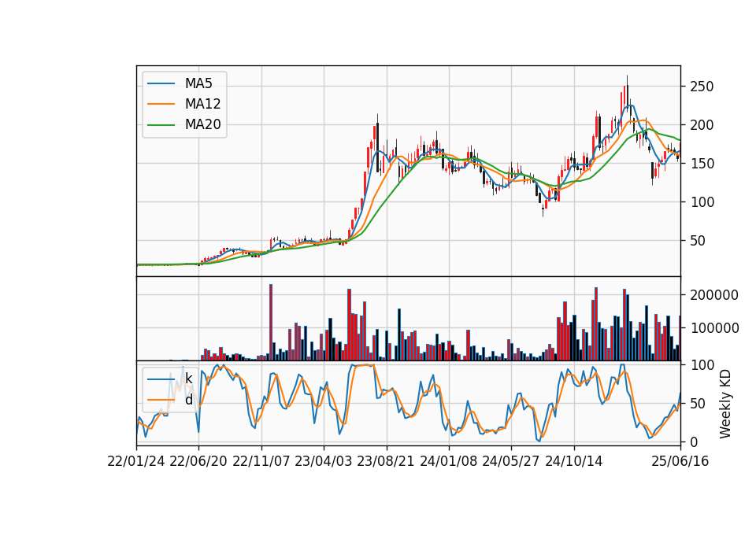The height and width of the screenshot is (543, 756).
Task: Click the 22/06/20 date label
Action: tap(198, 462)
